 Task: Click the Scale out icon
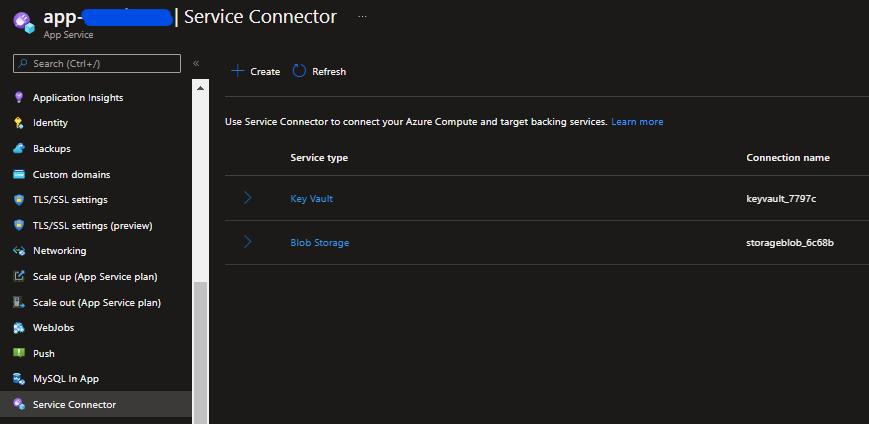19,303
